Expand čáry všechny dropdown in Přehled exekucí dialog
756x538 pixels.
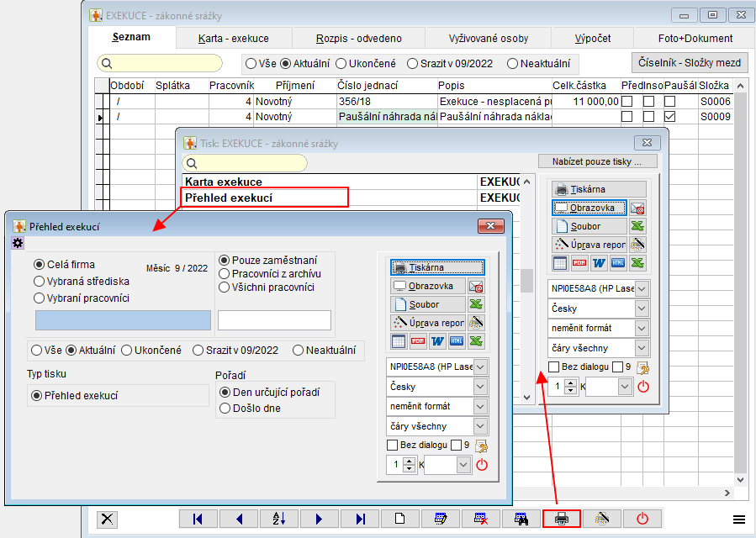tap(480, 426)
